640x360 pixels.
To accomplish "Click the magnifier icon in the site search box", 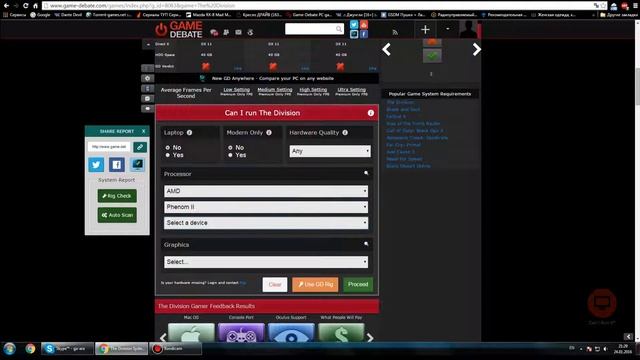I will pyautogui.click(x=339, y=29).
